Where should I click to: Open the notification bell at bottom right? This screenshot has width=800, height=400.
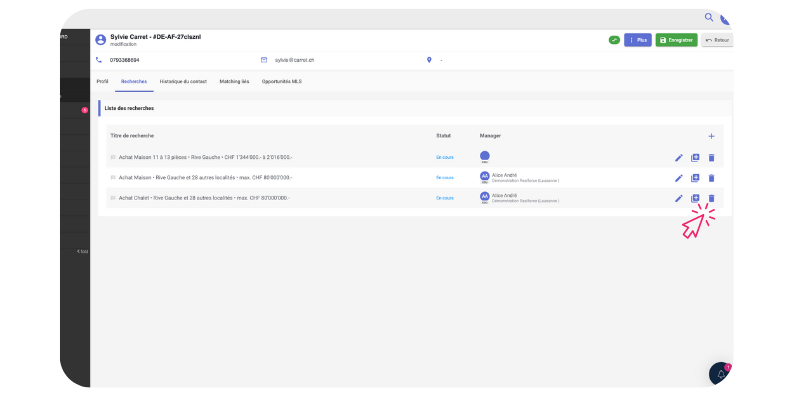(x=720, y=373)
